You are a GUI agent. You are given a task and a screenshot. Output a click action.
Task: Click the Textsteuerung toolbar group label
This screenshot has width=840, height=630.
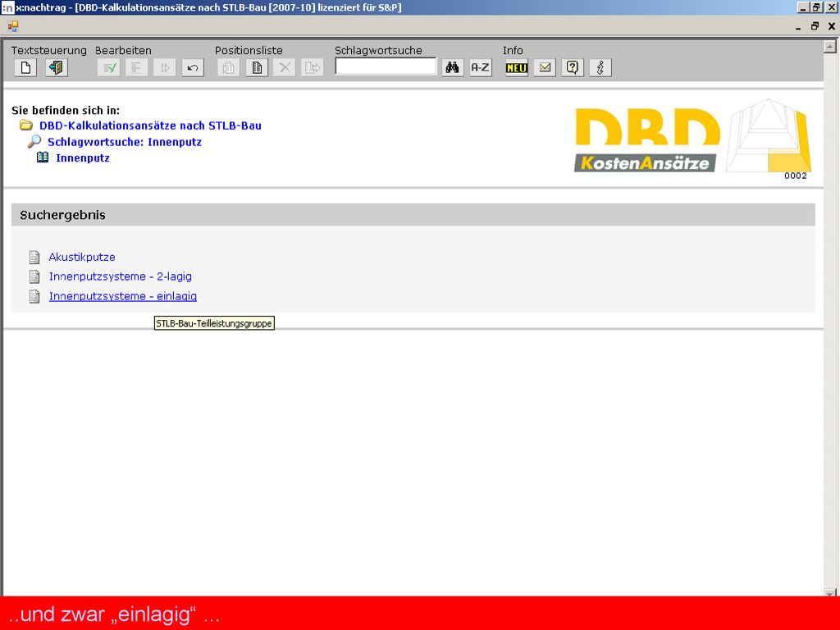pyautogui.click(x=48, y=50)
